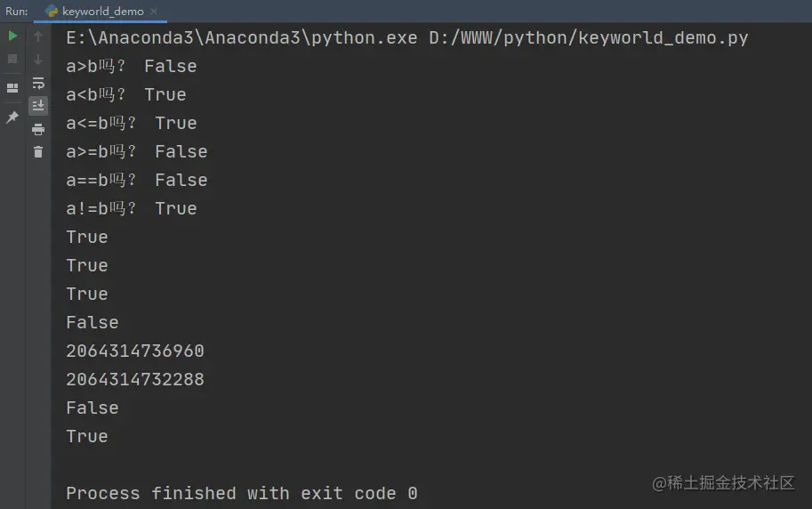
Task: Click the E:\Anaconda3 python.exe interpreter path
Action: [241, 38]
